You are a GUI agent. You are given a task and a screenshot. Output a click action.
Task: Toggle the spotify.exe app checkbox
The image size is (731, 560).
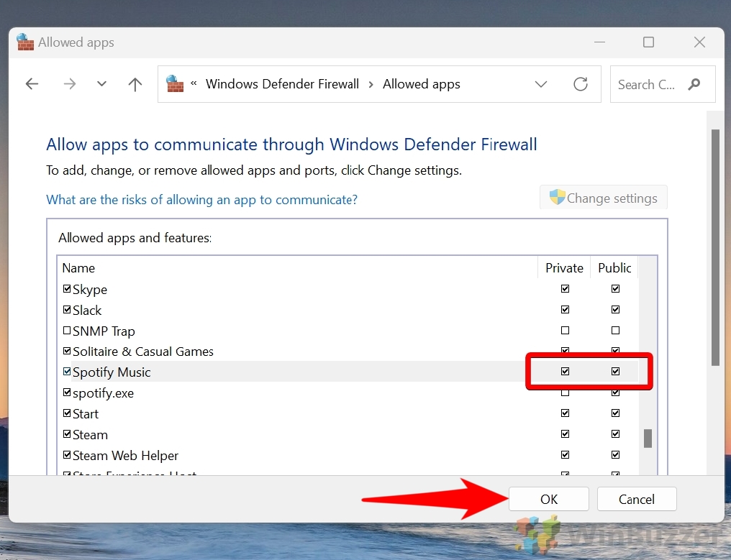click(67, 393)
